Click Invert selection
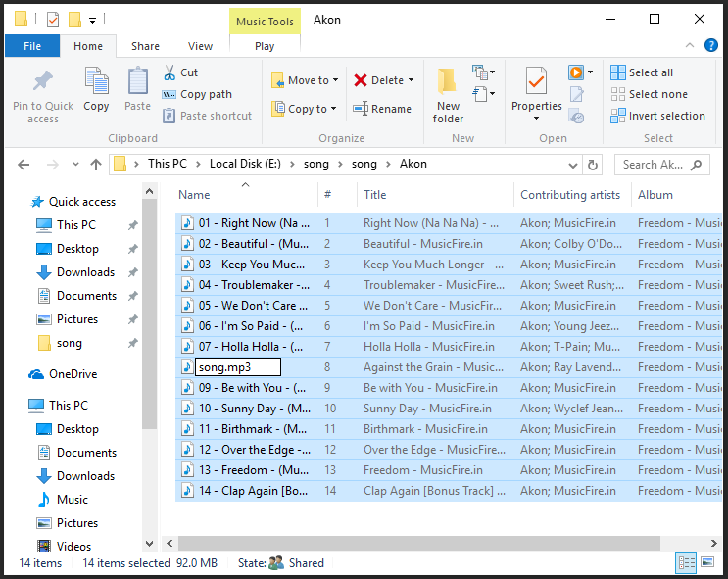This screenshot has width=728, height=579. click(x=657, y=116)
